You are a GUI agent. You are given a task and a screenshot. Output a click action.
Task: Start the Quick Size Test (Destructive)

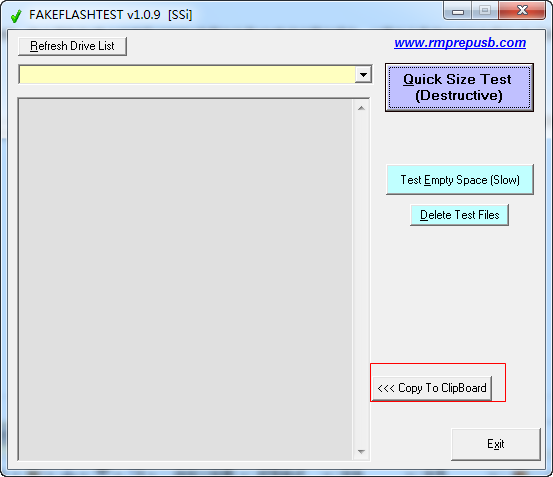(x=459, y=87)
